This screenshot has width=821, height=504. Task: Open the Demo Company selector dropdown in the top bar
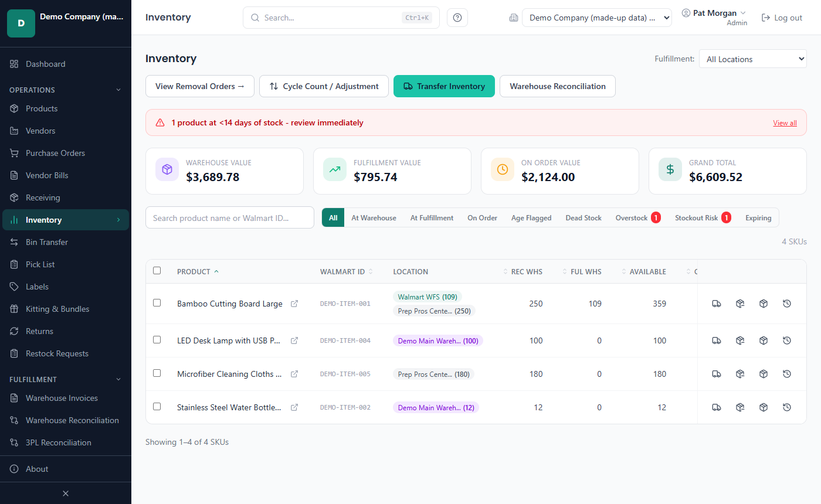(597, 18)
